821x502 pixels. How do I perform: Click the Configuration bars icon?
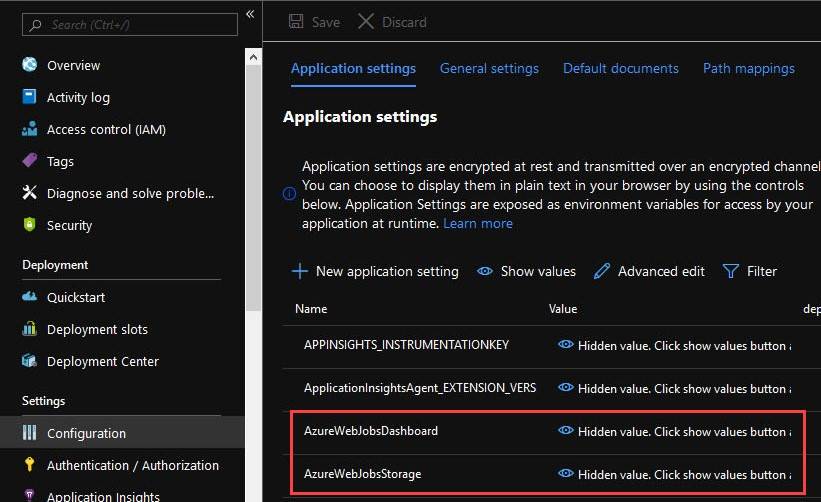30,432
